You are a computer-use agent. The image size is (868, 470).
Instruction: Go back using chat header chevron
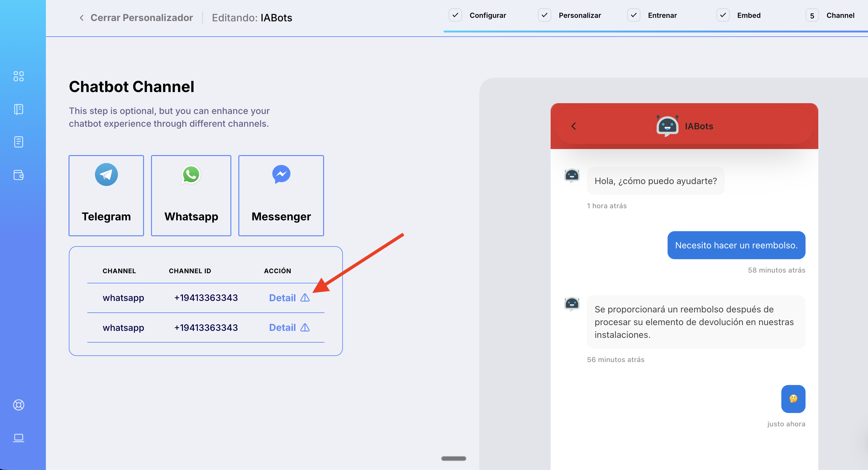(x=574, y=126)
